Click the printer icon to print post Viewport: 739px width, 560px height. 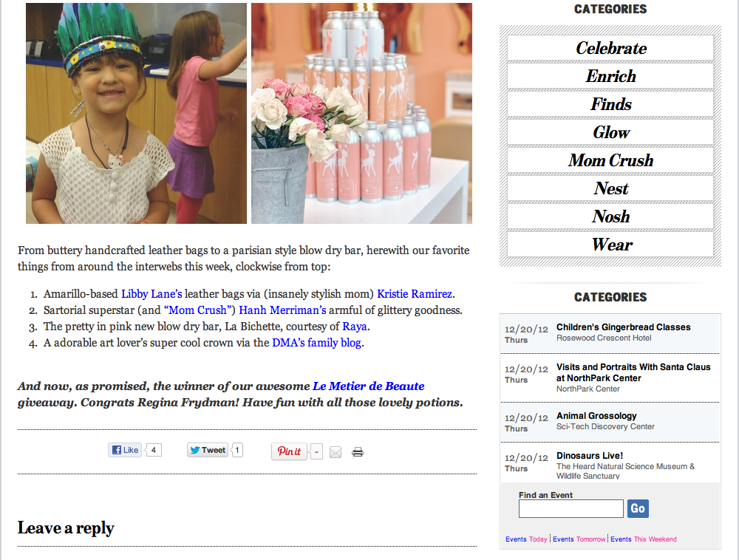[358, 452]
